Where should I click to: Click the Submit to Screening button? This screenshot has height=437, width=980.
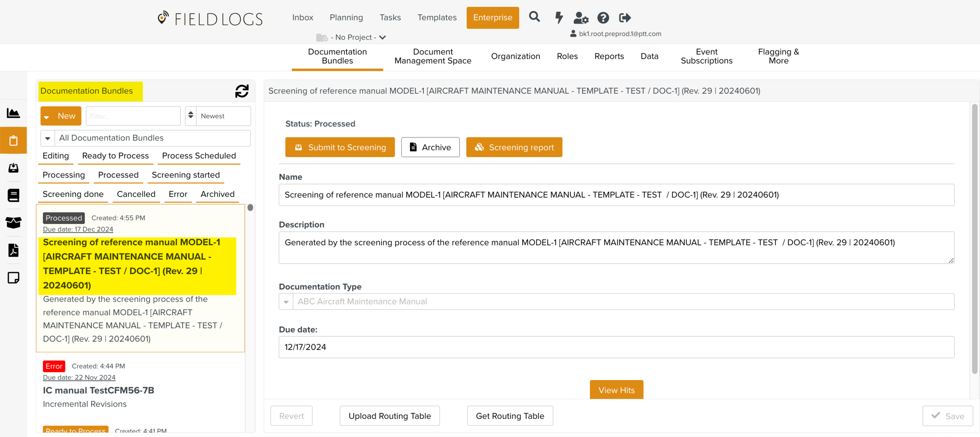tap(340, 147)
